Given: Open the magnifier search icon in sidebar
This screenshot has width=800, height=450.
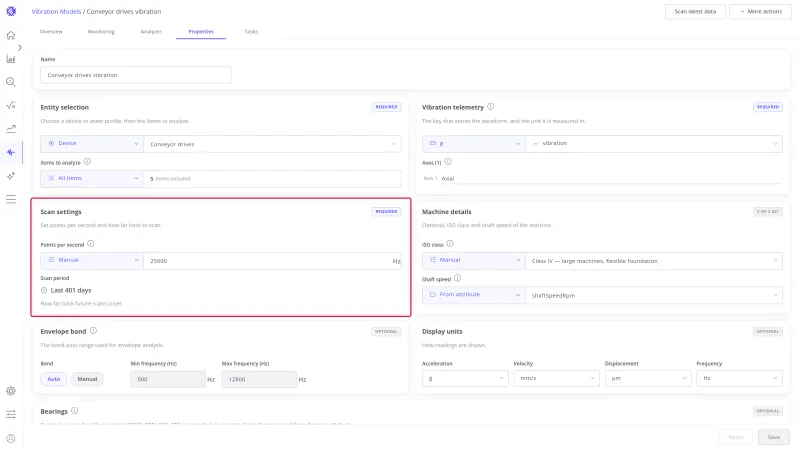Looking at the screenshot, I should [11, 82].
